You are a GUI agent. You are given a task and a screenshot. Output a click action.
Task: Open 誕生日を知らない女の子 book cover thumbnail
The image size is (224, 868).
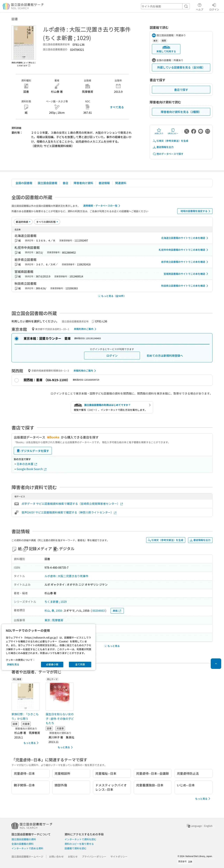[60, 696]
